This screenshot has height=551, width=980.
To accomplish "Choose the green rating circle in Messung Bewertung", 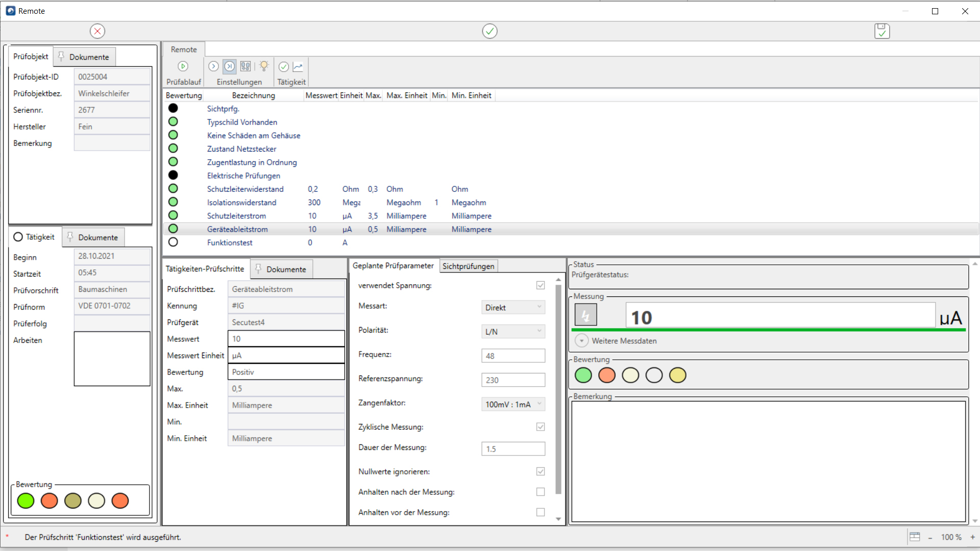I will (x=583, y=375).
